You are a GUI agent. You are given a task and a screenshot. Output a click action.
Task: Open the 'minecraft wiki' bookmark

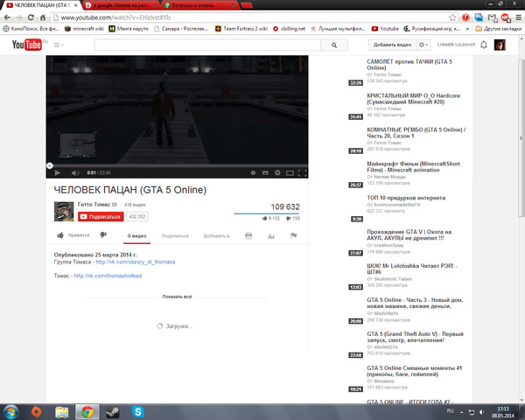pos(84,29)
